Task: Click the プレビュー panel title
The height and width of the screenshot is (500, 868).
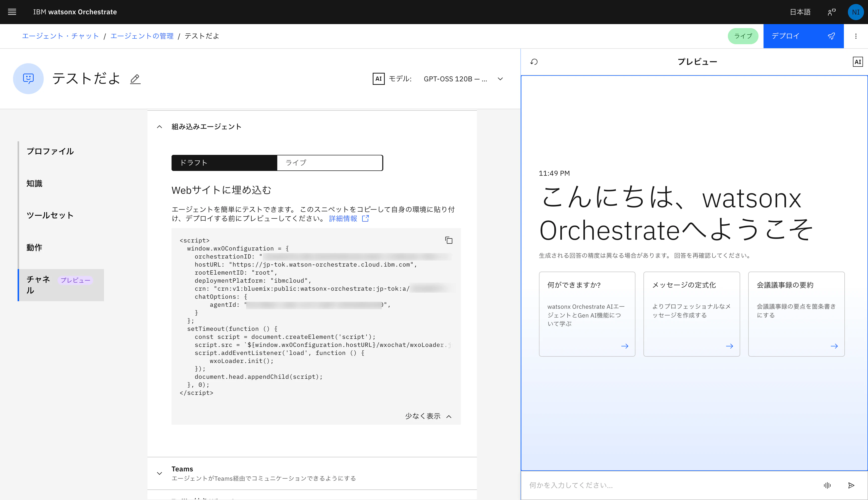Action: tap(697, 62)
